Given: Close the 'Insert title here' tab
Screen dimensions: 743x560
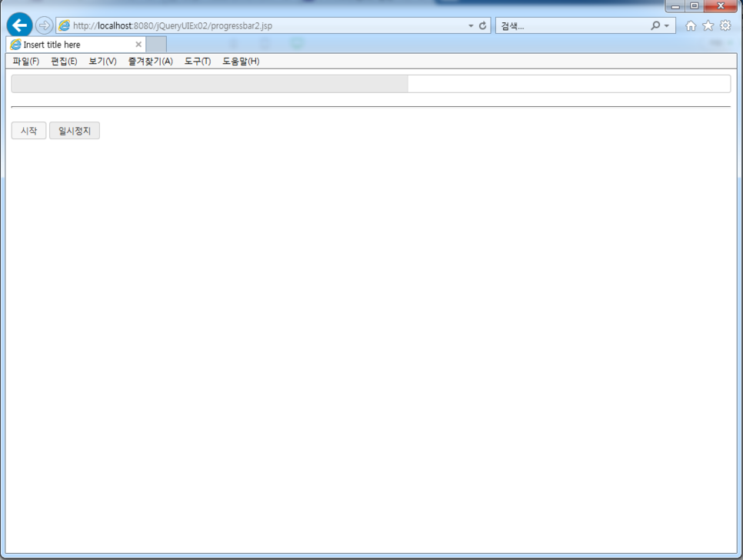Looking at the screenshot, I should (138, 45).
